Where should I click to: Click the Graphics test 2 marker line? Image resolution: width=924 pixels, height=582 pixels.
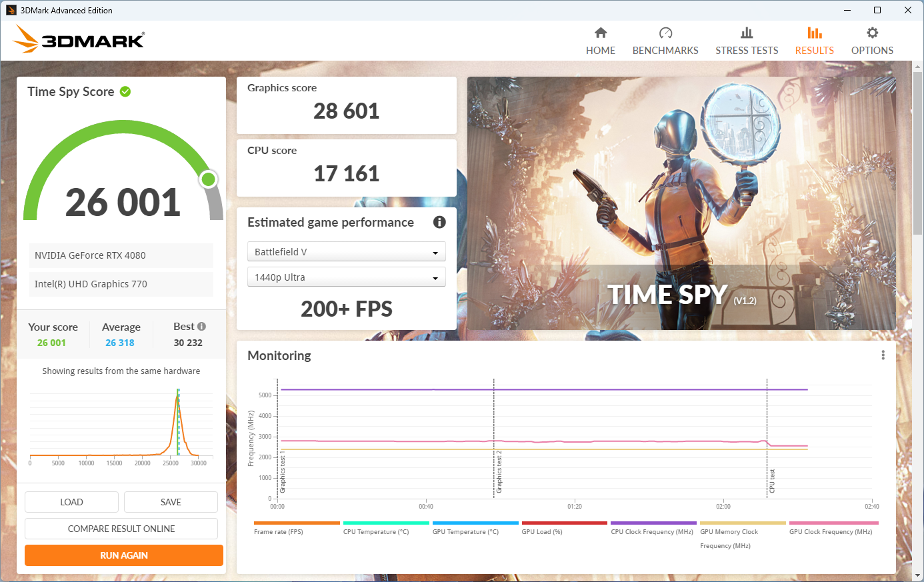(x=493, y=438)
